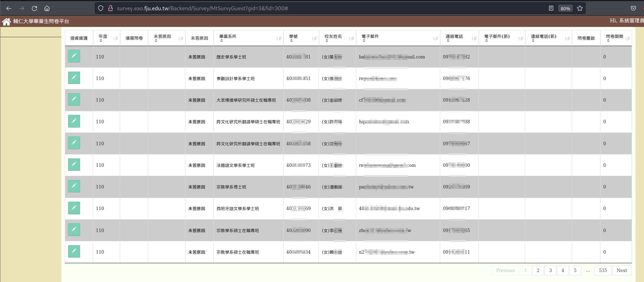
Task: Click the insecure padlock site info icon
Action: click(111, 8)
